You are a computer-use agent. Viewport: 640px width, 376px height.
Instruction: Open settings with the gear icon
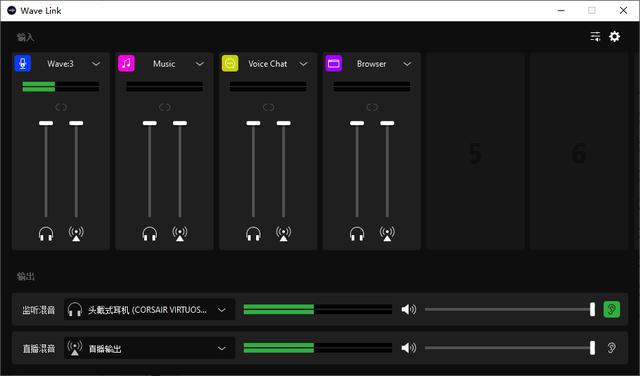(x=614, y=37)
